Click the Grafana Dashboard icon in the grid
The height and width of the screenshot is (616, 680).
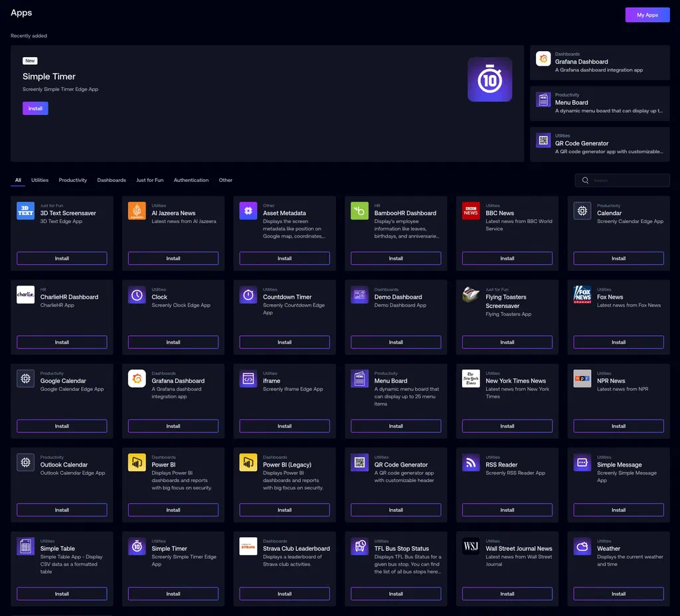[137, 378]
